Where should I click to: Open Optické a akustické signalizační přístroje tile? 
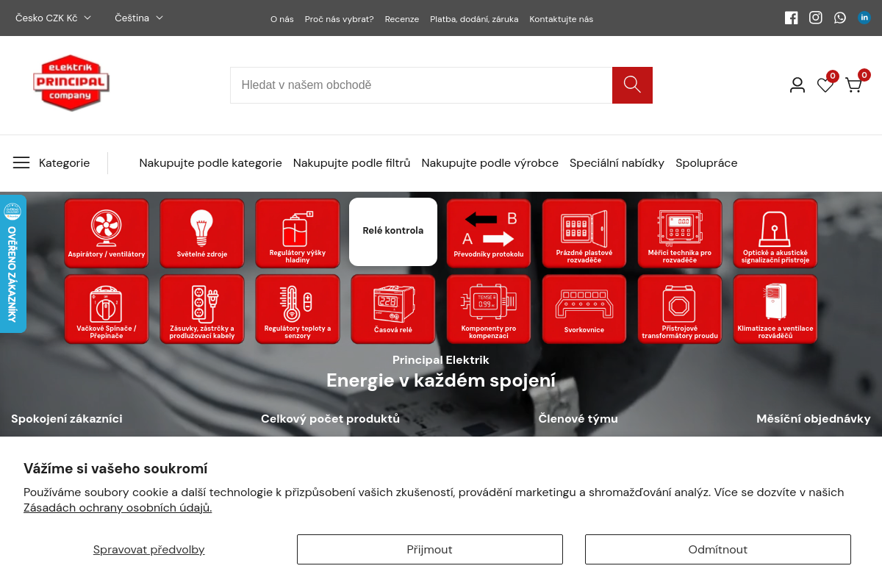pos(775,233)
